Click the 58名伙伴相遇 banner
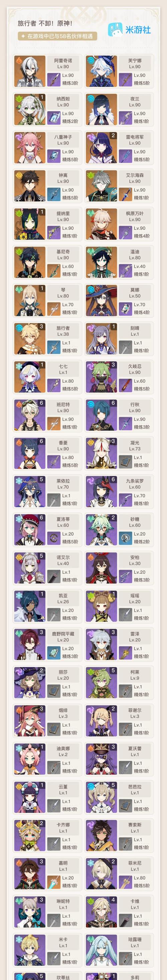 (57, 36)
